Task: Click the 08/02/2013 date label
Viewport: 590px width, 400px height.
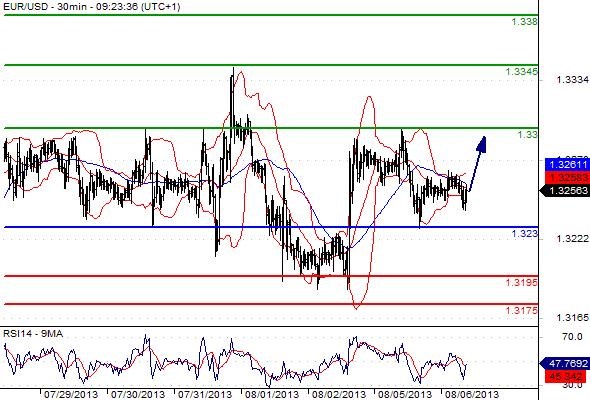Action: click(339, 395)
